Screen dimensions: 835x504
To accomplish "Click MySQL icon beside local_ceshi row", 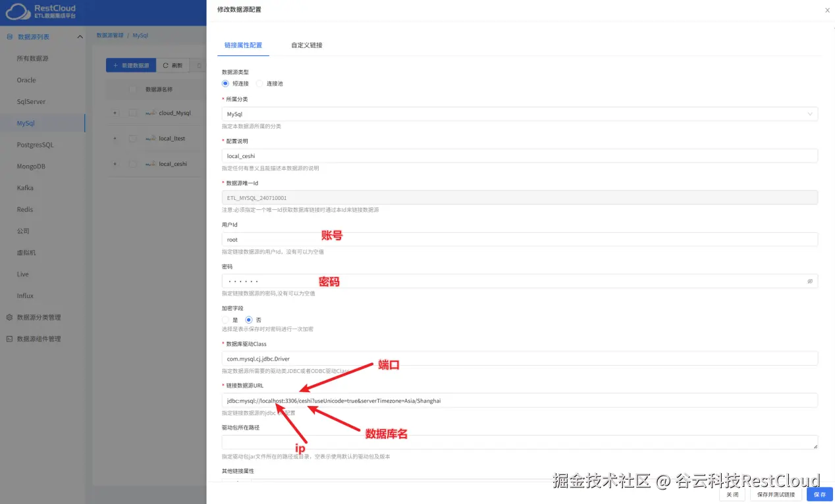I will pos(151,164).
